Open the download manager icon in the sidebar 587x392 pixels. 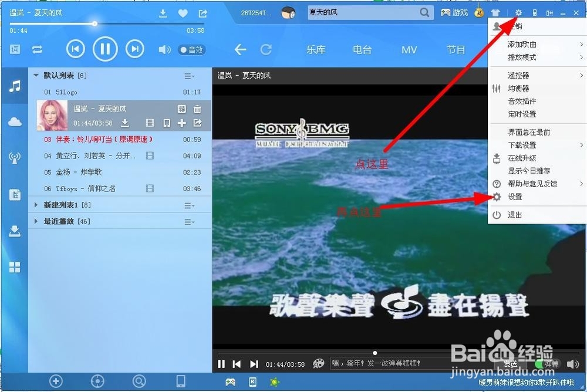pos(14,231)
